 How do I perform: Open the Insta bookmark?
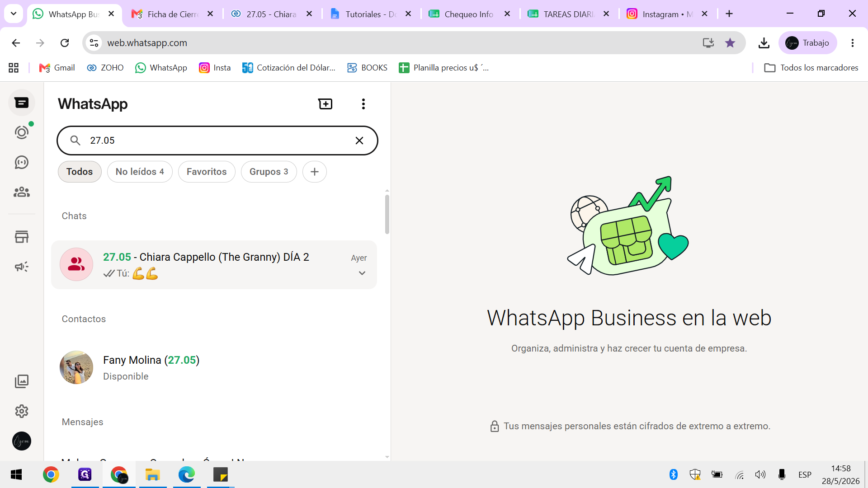(x=215, y=68)
